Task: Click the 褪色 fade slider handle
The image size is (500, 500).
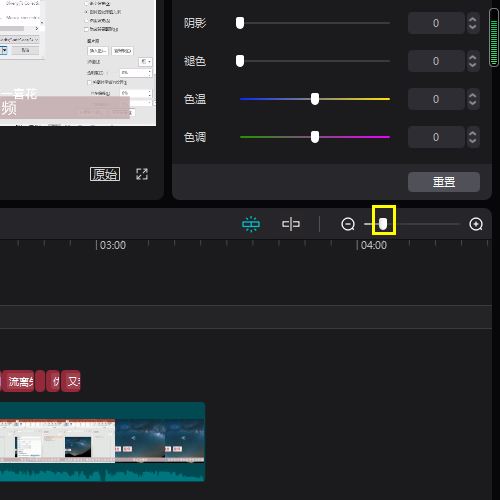Action: [240, 61]
